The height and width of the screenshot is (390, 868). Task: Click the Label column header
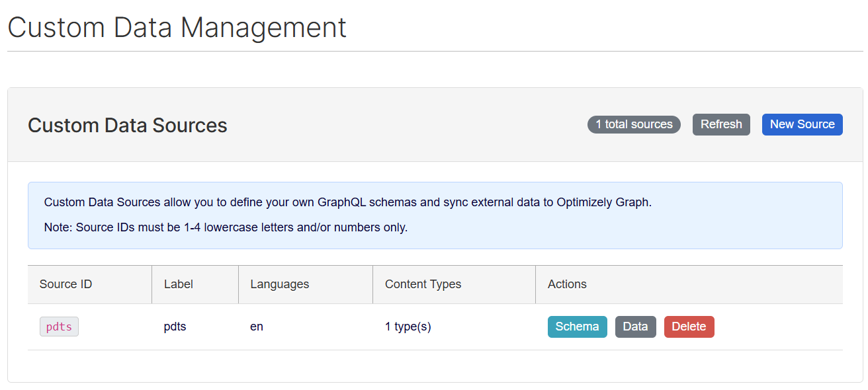coord(179,284)
